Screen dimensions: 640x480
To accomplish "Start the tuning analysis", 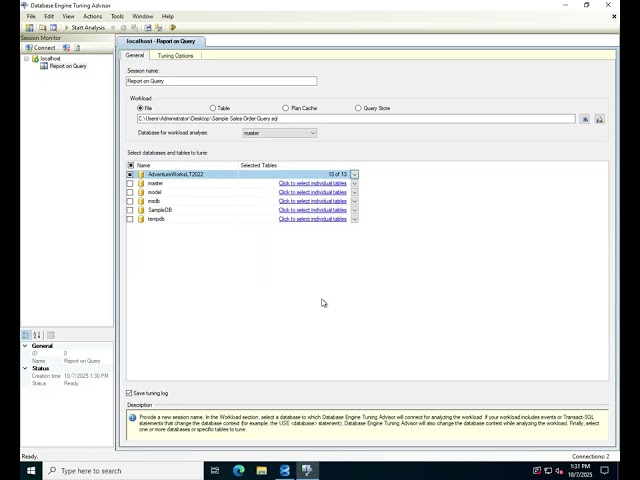I will (85, 28).
